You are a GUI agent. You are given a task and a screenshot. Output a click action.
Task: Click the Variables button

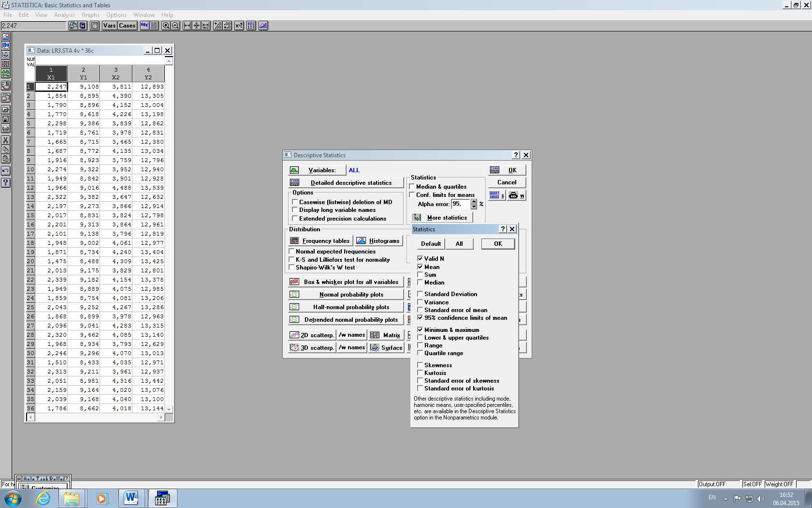(317, 170)
